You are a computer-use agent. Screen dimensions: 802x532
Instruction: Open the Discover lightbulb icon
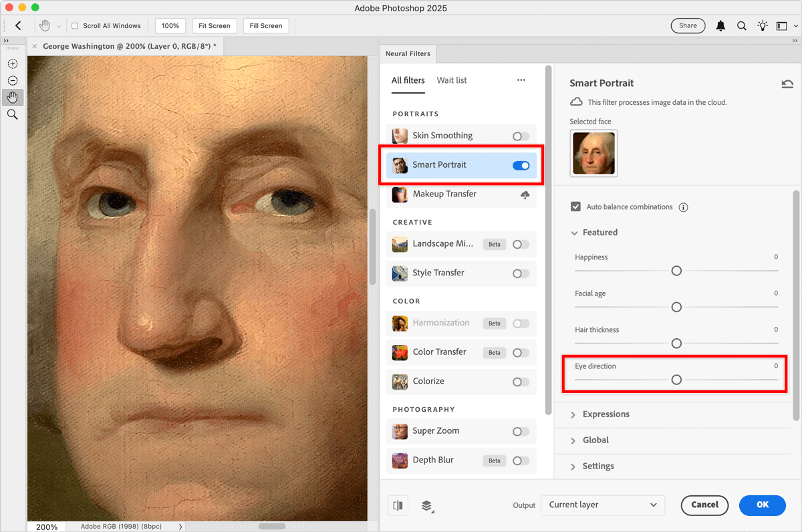(763, 25)
